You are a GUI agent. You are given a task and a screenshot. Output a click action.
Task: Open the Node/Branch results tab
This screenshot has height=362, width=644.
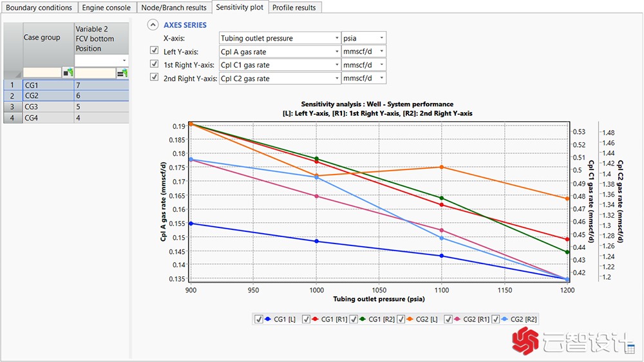coord(174,7)
